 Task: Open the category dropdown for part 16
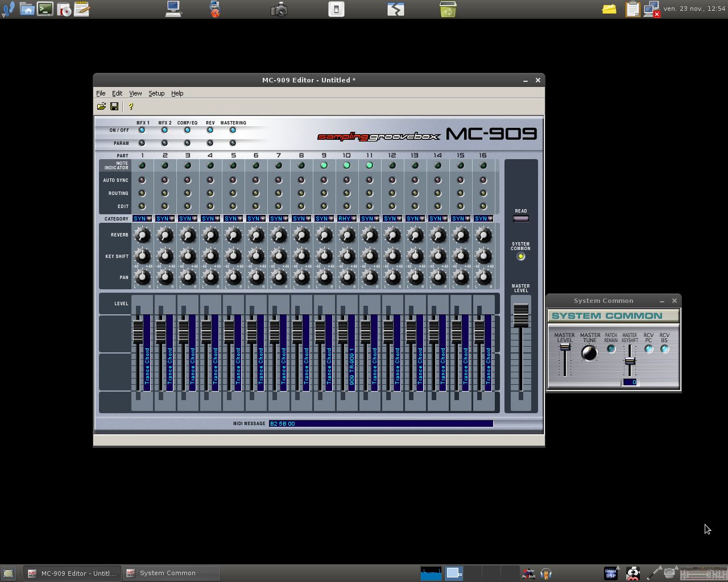click(490, 219)
